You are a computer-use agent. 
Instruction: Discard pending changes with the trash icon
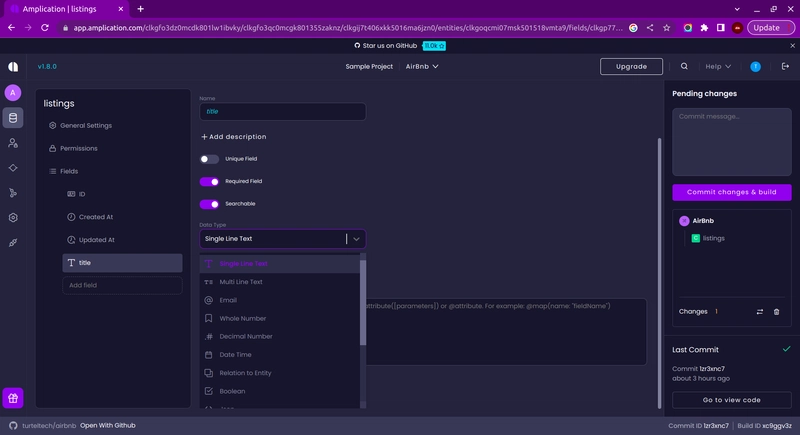pos(777,312)
